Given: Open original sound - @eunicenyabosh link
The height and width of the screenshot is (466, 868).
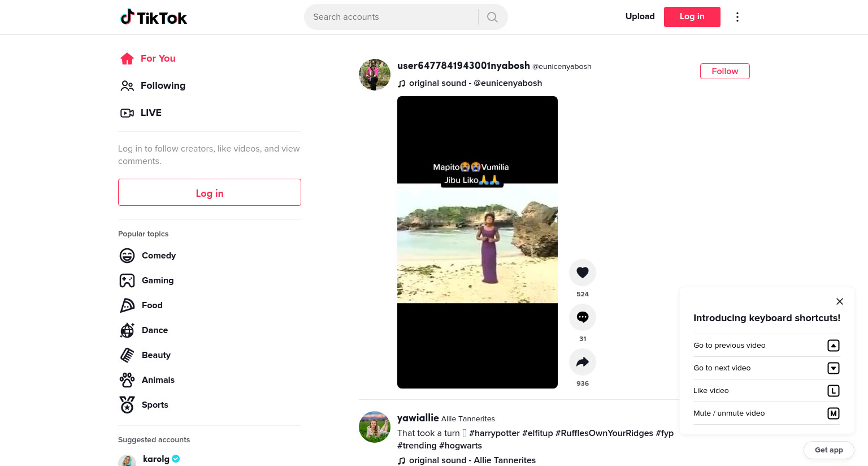Looking at the screenshot, I should (475, 83).
